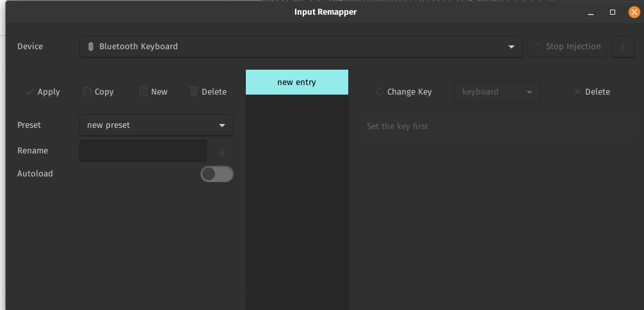
Task: Open the info/about icon button
Action: [622, 47]
